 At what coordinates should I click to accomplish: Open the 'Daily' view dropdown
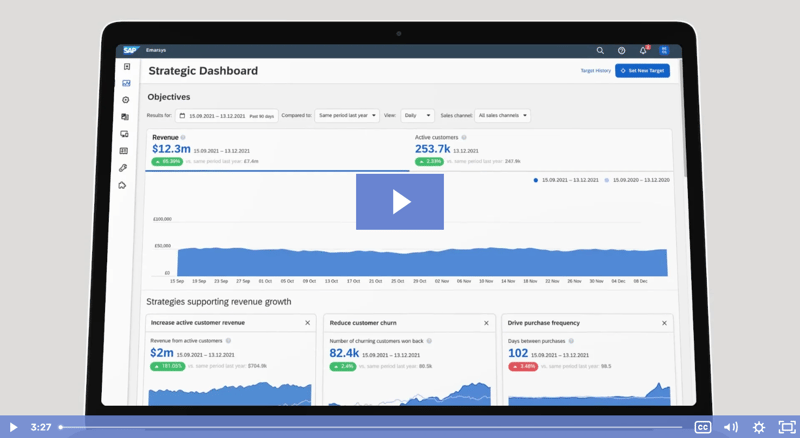(x=417, y=116)
